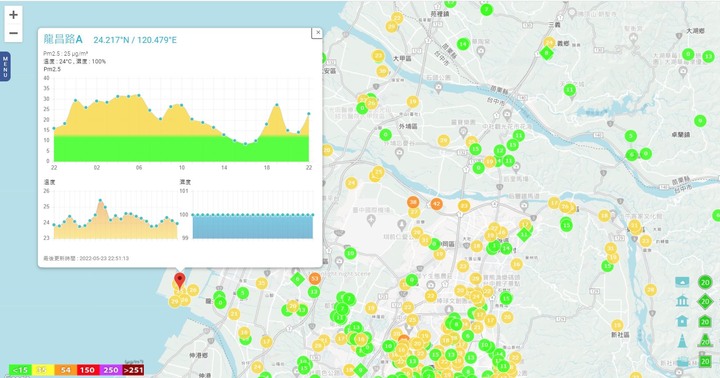
Task: Click the green <15 legend swatch
Action: tap(20, 370)
